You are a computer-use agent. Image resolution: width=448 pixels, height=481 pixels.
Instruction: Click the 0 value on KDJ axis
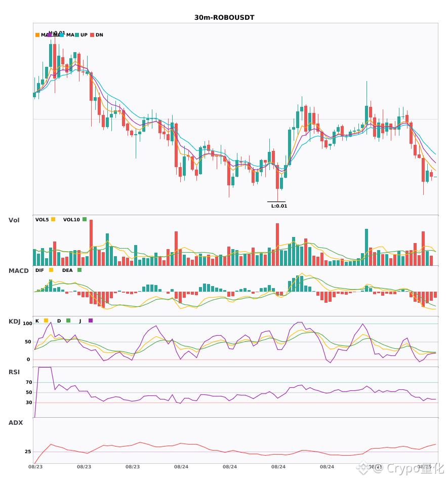(x=28, y=359)
